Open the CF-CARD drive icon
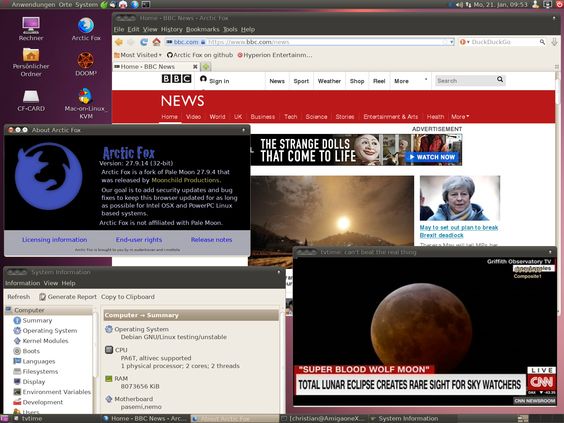 coord(31,101)
